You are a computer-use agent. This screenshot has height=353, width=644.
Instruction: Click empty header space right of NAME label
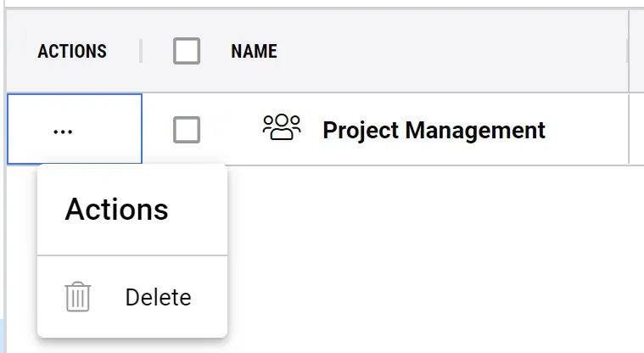(x=450, y=52)
